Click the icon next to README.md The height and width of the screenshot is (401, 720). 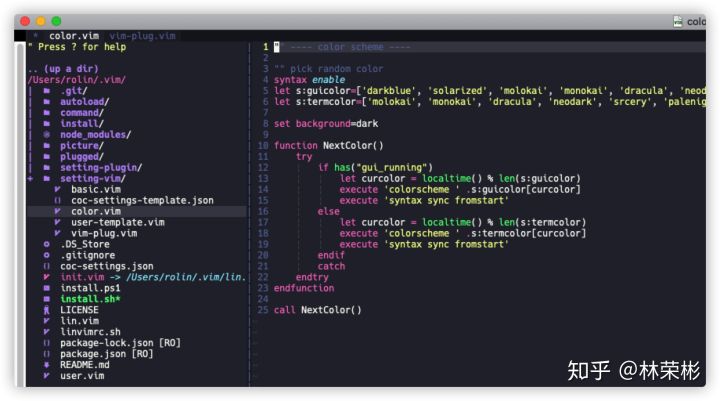click(47, 365)
